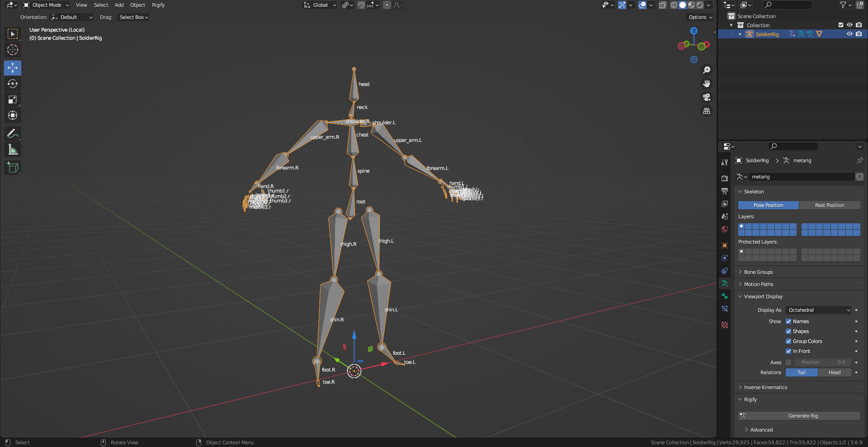
Task: Open the World properties tab
Action: tap(725, 229)
